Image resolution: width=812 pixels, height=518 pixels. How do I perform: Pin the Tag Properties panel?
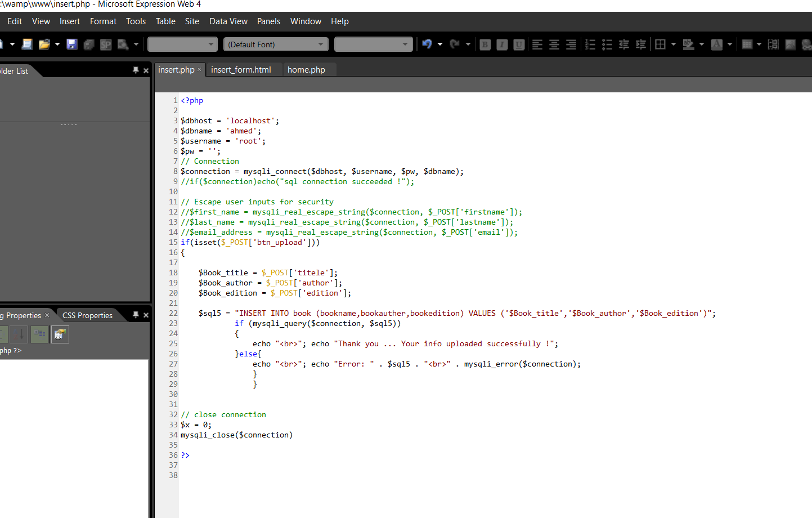[x=136, y=315]
